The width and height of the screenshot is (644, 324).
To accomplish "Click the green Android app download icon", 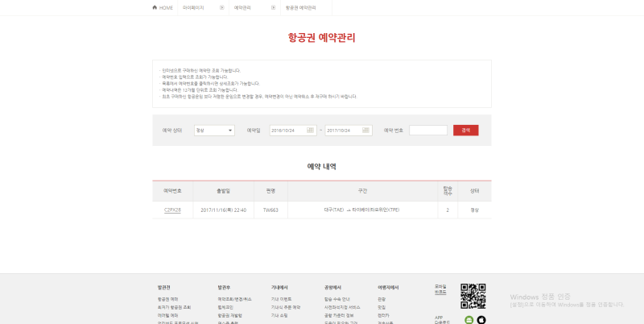I will [x=469, y=319].
